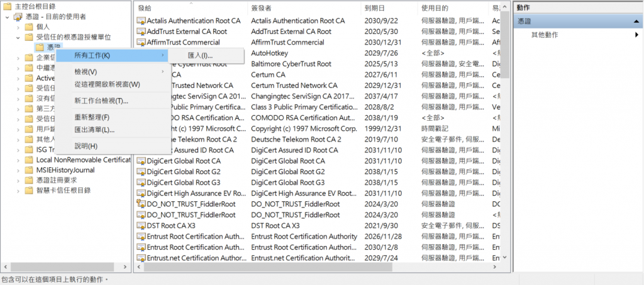
Task: Select 匯出清單(L)... menu entry
Action: [x=112, y=130]
